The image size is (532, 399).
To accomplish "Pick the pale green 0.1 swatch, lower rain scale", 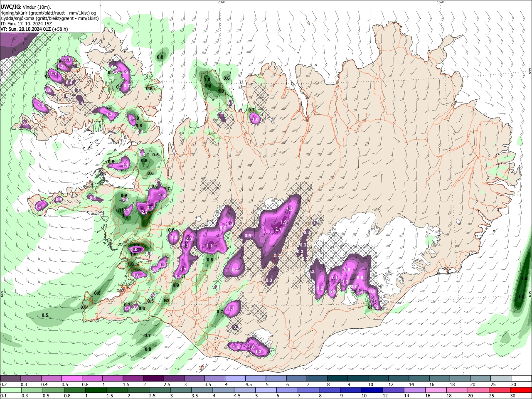I will coord(11,390).
